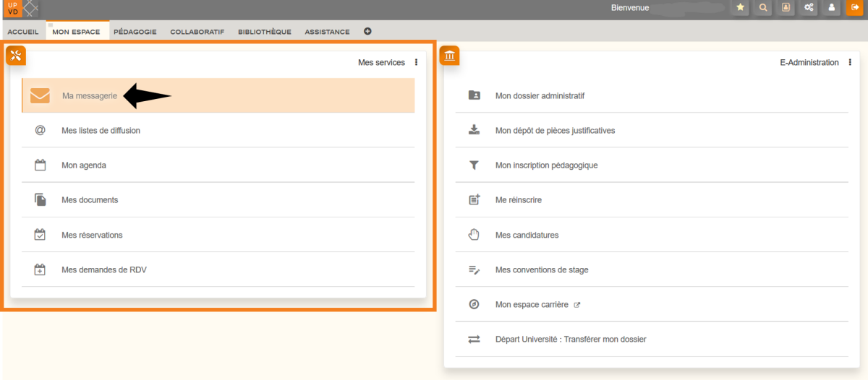Click the E-Administration building icon
Screen dimensions: 868x380
pos(449,56)
